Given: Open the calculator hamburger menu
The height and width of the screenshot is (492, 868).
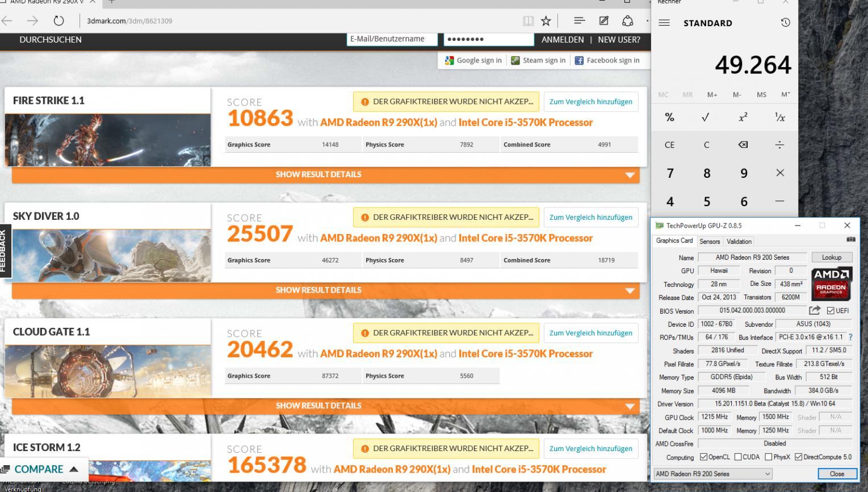Looking at the screenshot, I should point(664,23).
